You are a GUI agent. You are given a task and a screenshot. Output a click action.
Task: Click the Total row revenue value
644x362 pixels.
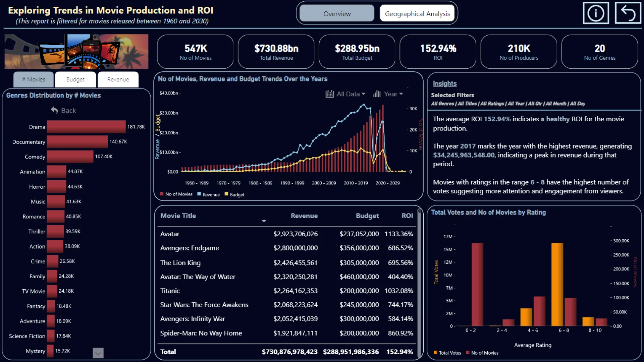point(289,352)
